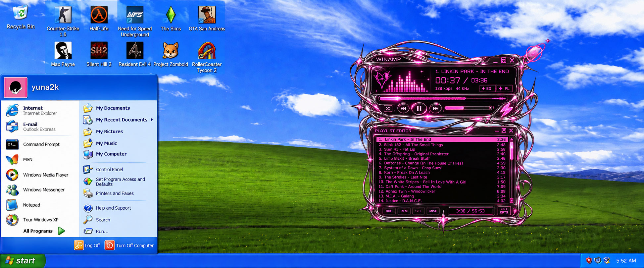The image size is (644, 268).
Task: Skip to previous track in Winamp
Action: click(x=403, y=108)
